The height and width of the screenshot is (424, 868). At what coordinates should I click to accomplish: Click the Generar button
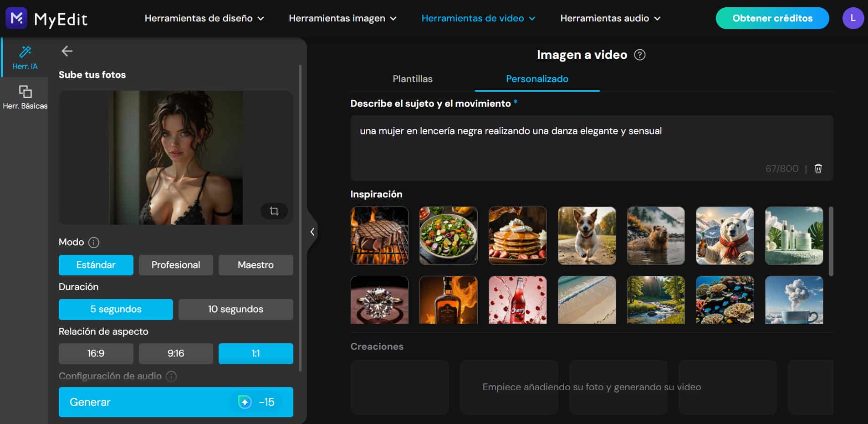tap(176, 402)
